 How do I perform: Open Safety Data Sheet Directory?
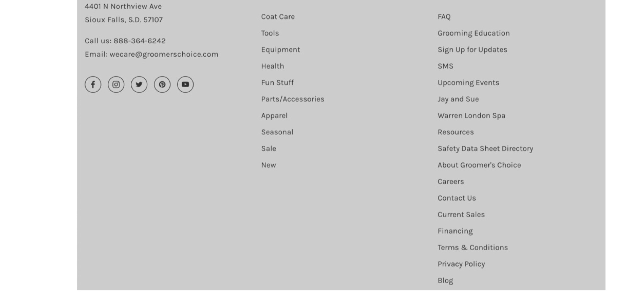tap(485, 148)
